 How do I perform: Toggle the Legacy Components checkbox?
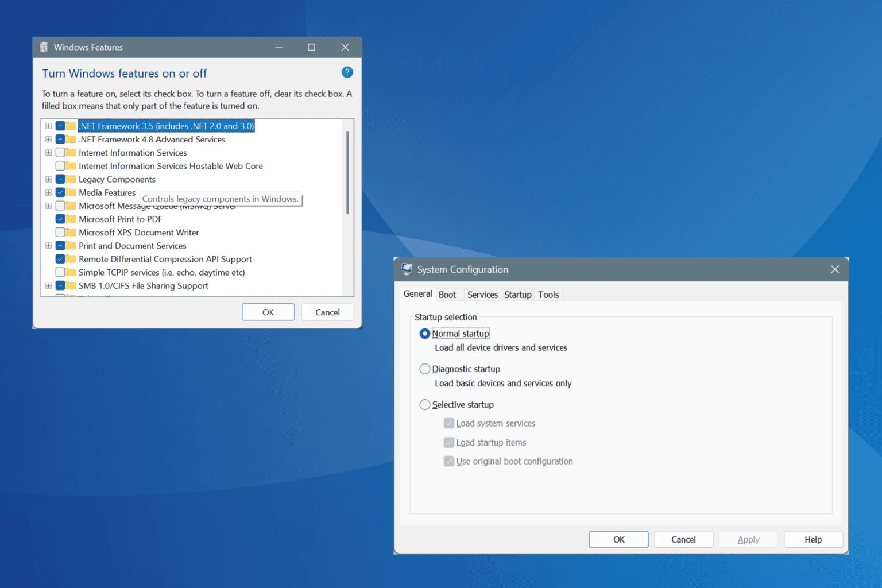pyautogui.click(x=60, y=179)
